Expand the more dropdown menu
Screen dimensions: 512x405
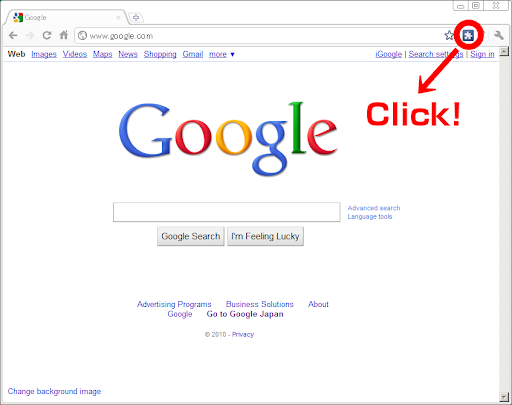(222, 54)
